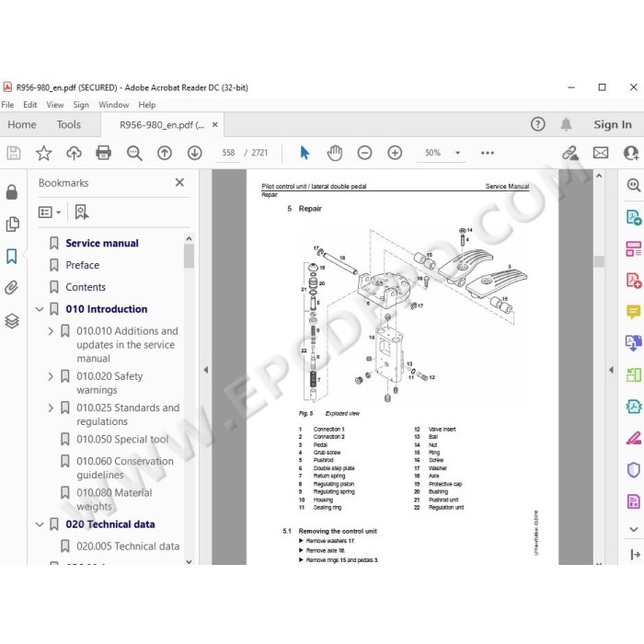644x644 pixels.
Task: Open the 010.050 Special tool bookmark
Action: (122, 440)
